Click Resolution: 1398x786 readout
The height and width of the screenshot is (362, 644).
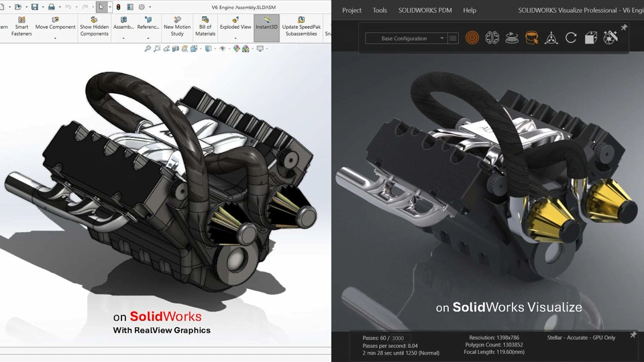pos(494,337)
